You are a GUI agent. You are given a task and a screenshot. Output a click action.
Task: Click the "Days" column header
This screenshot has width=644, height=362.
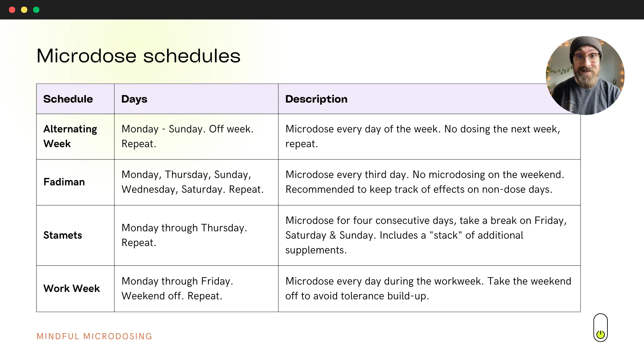coord(134,99)
